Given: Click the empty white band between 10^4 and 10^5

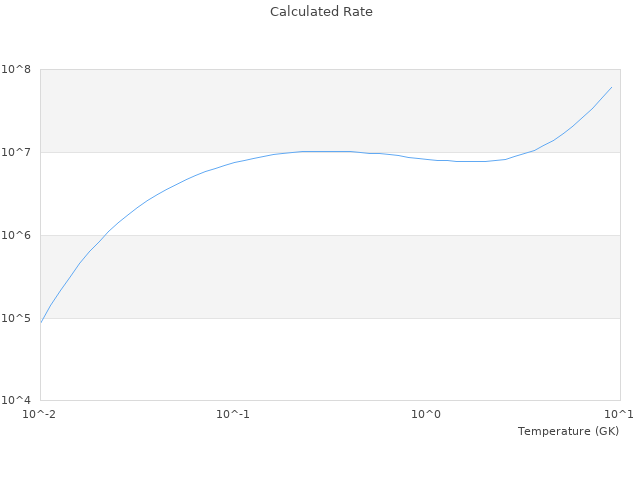Looking at the screenshot, I should [330, 360].
